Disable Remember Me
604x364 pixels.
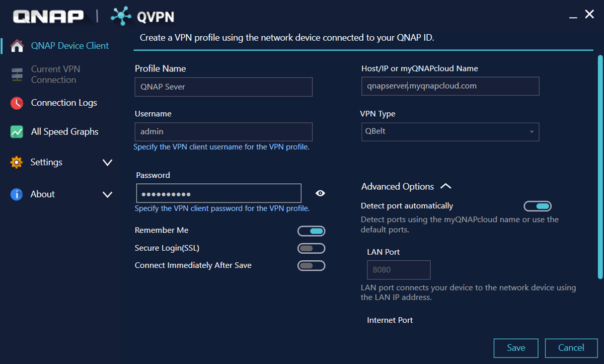pyautogui.click(x=311, y=231)
